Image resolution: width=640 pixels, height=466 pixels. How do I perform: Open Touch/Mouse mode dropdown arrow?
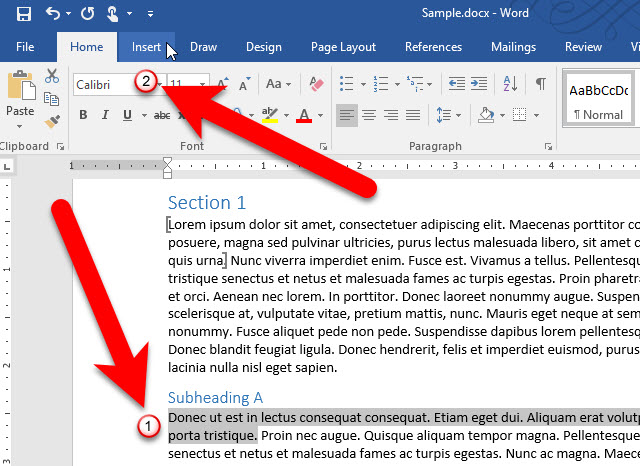click(129, 14)
